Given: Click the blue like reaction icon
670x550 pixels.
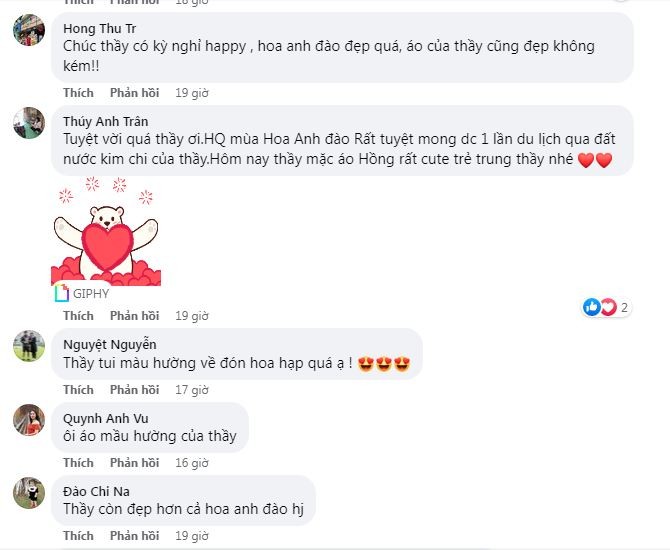Looking at the screenshot, I should (x=592, y=307).
